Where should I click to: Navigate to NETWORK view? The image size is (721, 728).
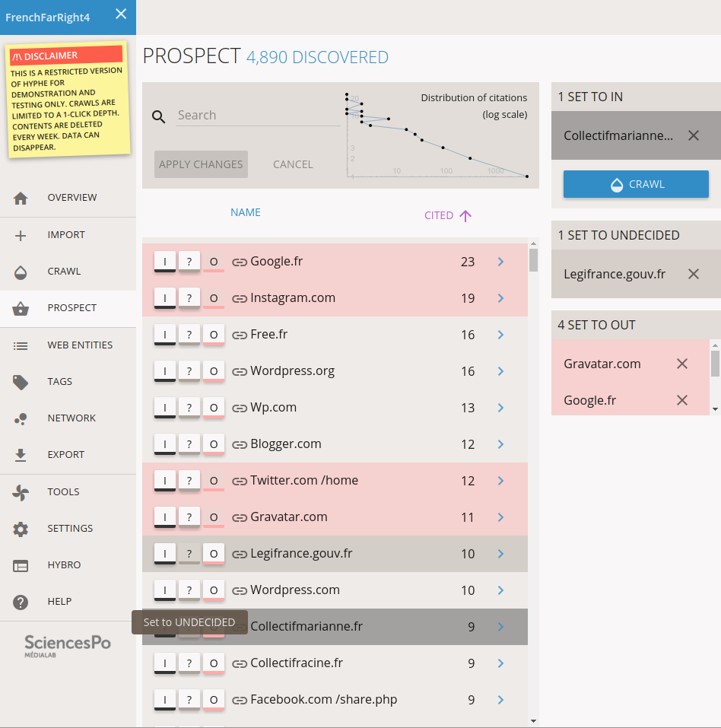(68, 419)
